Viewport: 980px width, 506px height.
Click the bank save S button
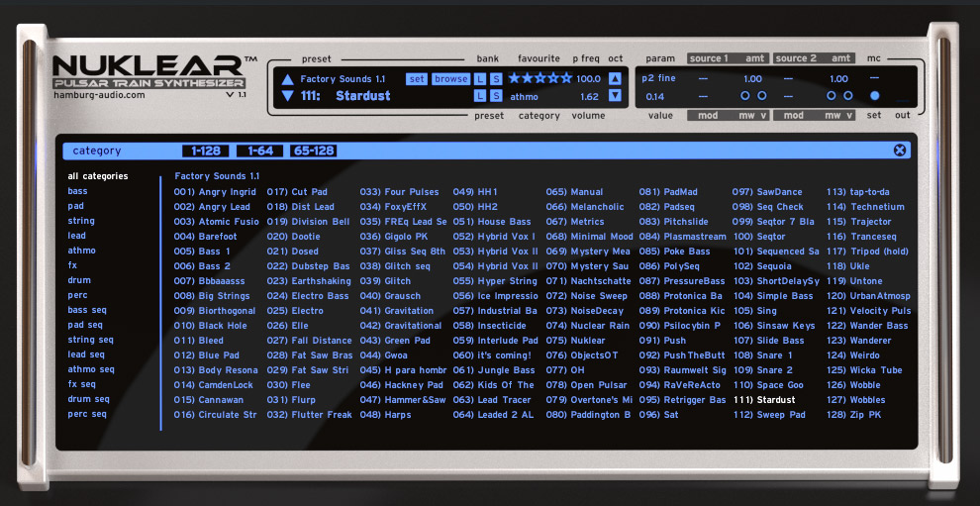tap(495, 79)
